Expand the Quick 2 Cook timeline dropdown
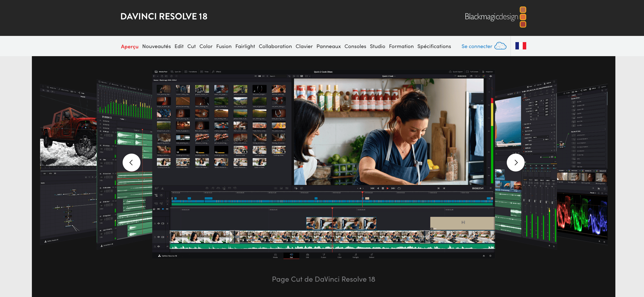The image size is (644, 297). [395, 76]
